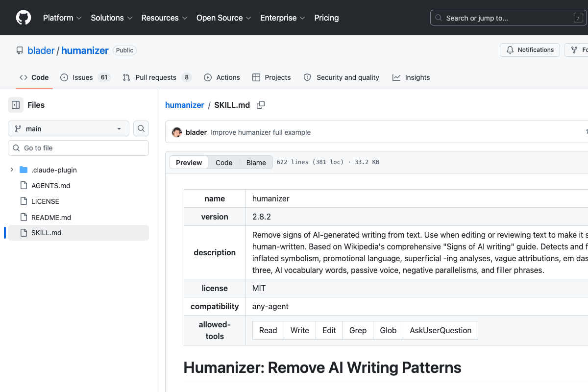The image size is (588, 392).
Task: Click the '622 lines (381 loc)' file info
Action: [x=328, y=162]
